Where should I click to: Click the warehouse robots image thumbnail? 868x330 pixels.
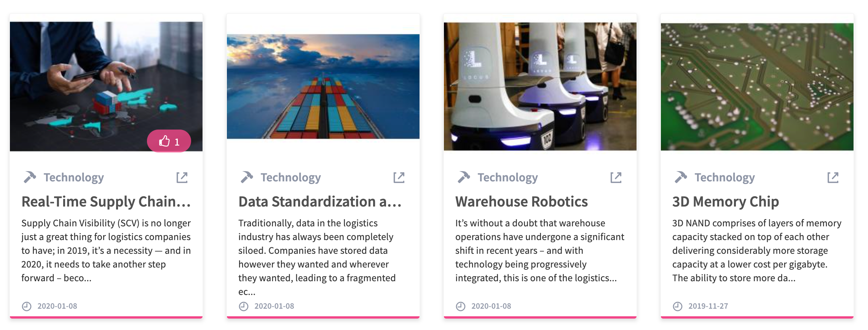(540, 87)
